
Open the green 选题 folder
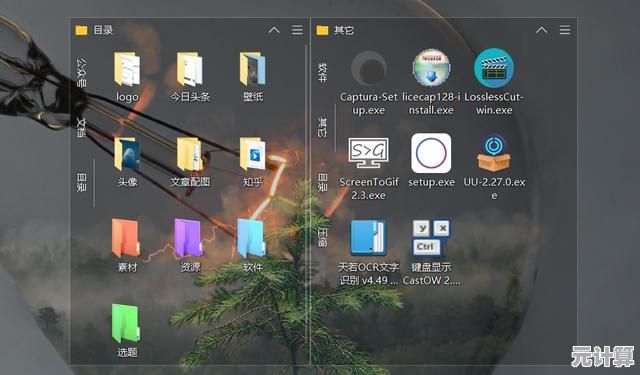(x=127, y=331)
